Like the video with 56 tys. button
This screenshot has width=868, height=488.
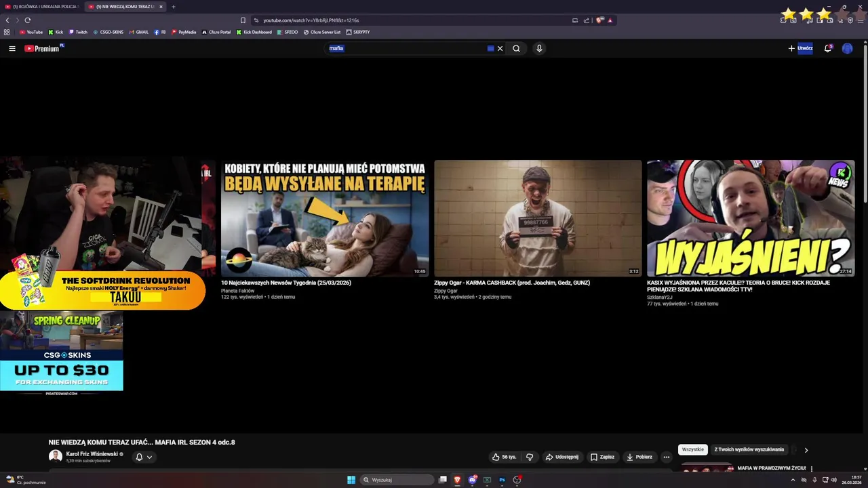[504, 457]
